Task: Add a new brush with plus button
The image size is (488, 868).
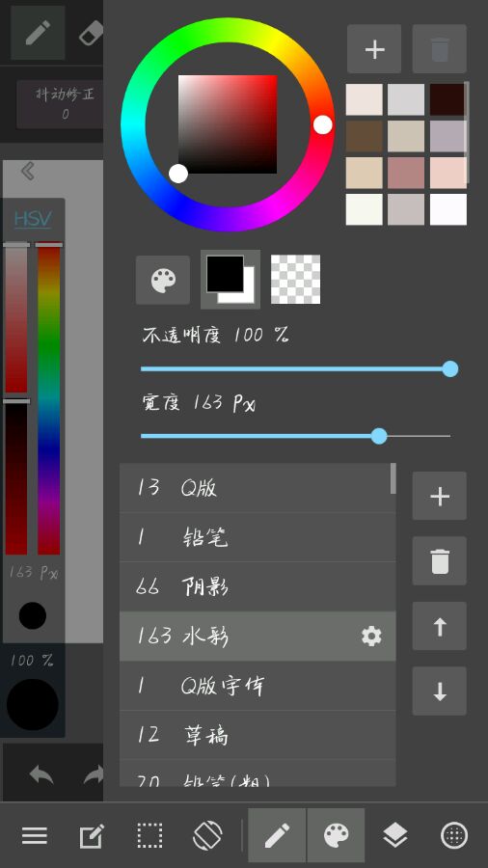Action: coord(440,496)
